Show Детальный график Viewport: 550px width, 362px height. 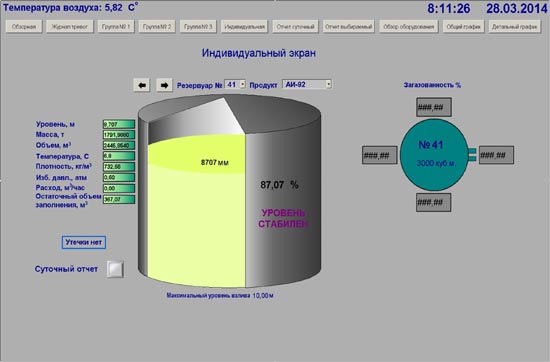tap(514, 27)
